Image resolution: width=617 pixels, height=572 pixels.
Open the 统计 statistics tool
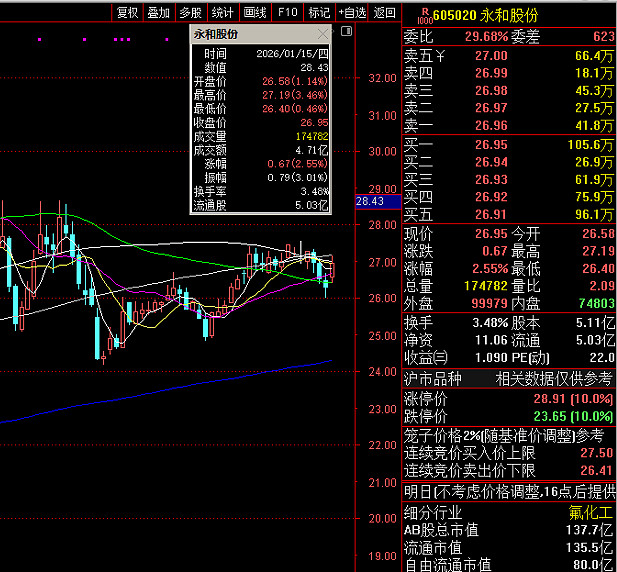tap(222, 13)
